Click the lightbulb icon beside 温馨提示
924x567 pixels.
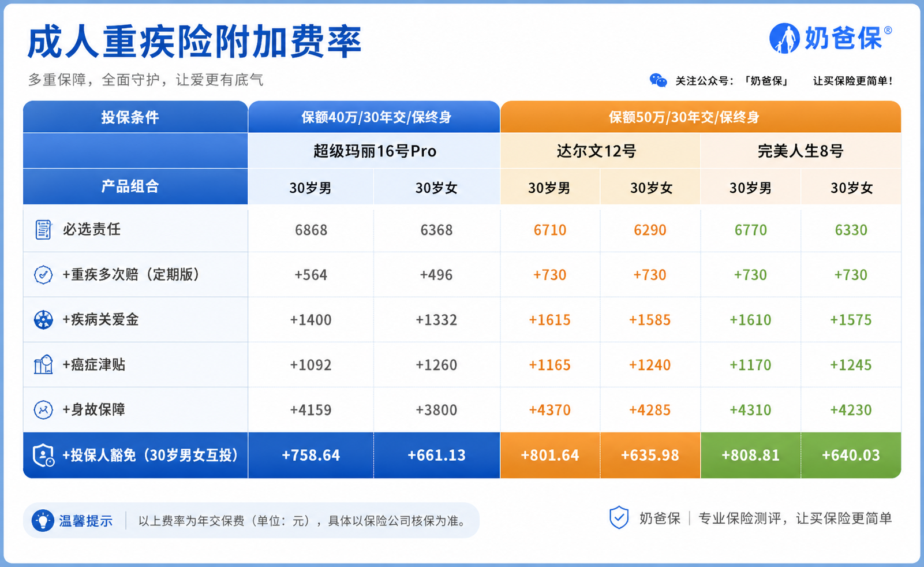(43, 520)
